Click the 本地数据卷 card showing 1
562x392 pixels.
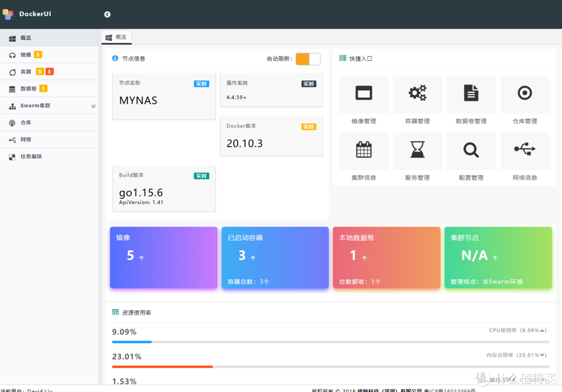point(386,257)
